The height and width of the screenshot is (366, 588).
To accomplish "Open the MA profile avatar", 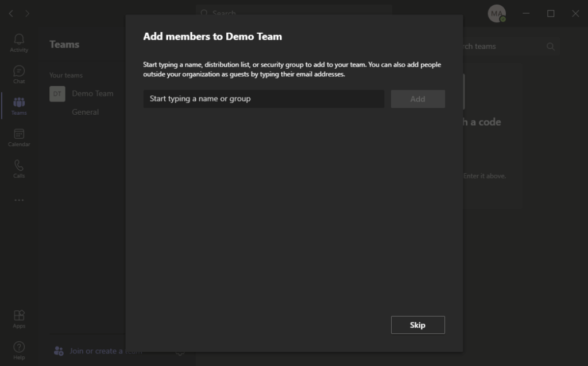I will (x=497, y=14).
